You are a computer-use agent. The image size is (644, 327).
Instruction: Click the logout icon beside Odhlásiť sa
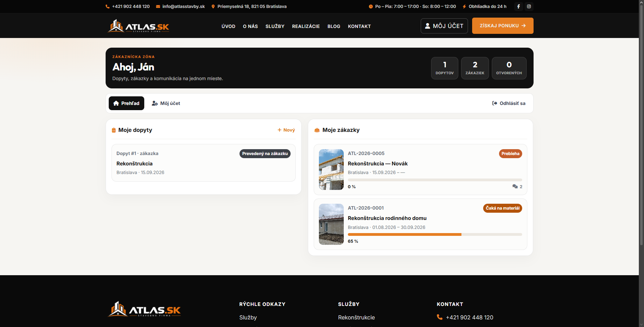495,103
